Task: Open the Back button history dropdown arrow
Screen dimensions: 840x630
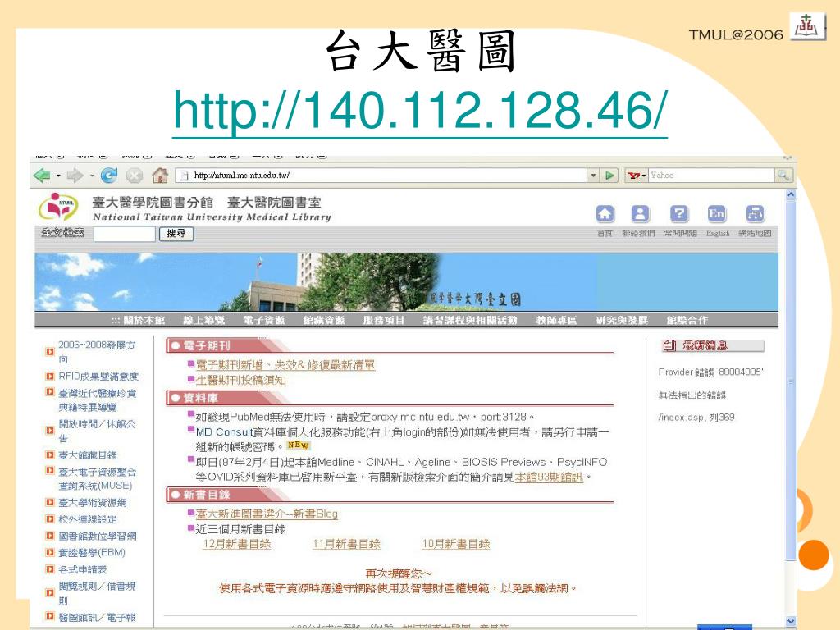Action: 58,176
